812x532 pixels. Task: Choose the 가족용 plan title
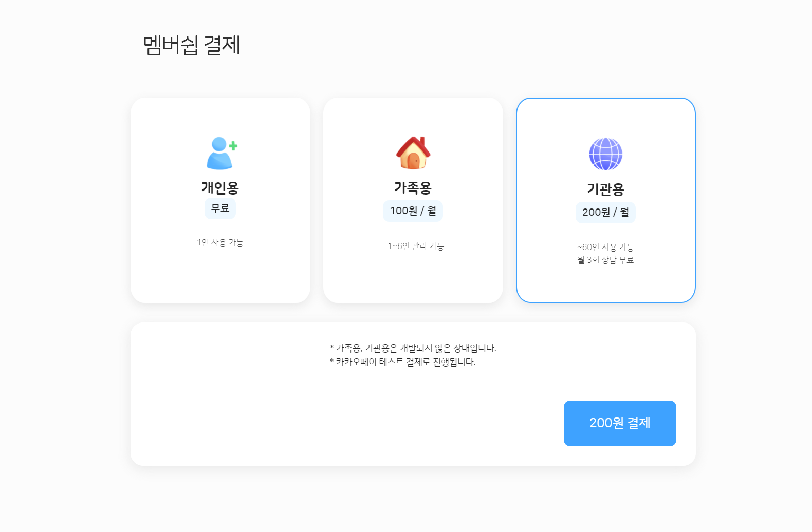(x=413, y=188)
